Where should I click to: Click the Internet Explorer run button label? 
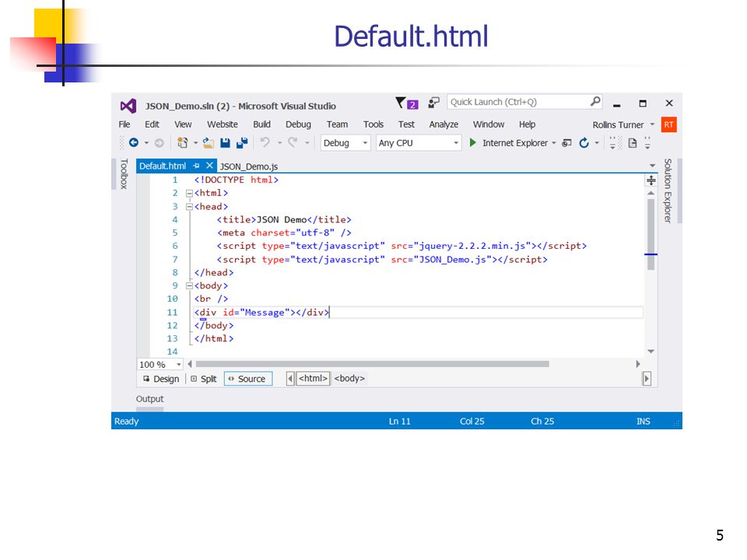click(515, 143)
